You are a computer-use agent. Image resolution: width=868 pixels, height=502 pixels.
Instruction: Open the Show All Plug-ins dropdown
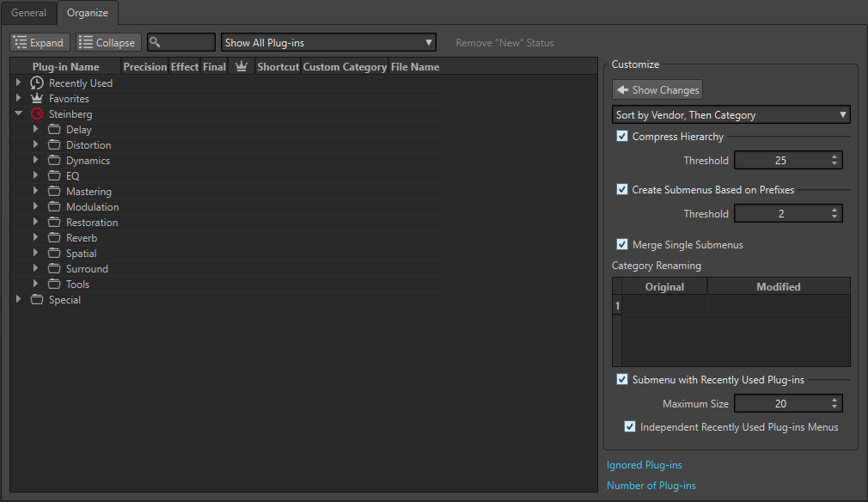(328, 43)
